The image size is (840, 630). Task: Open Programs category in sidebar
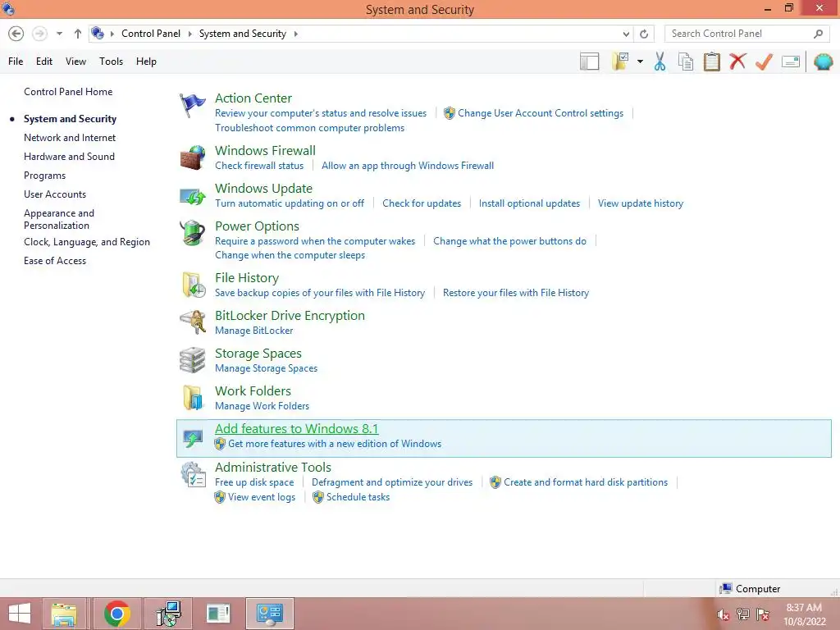[x=44, y=176]
